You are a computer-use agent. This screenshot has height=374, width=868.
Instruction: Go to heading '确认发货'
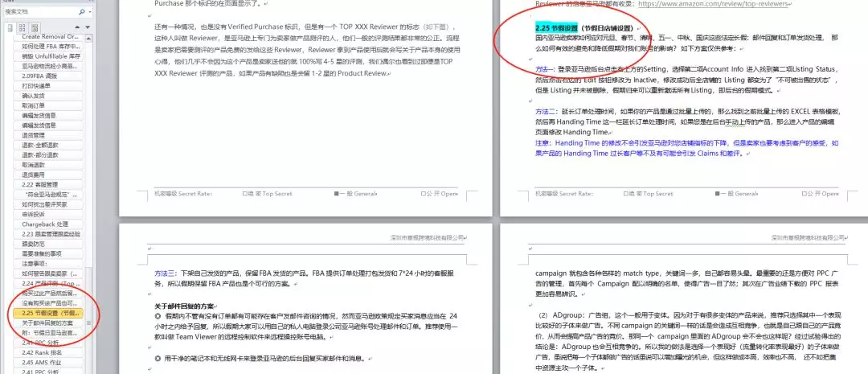[50, 96]
